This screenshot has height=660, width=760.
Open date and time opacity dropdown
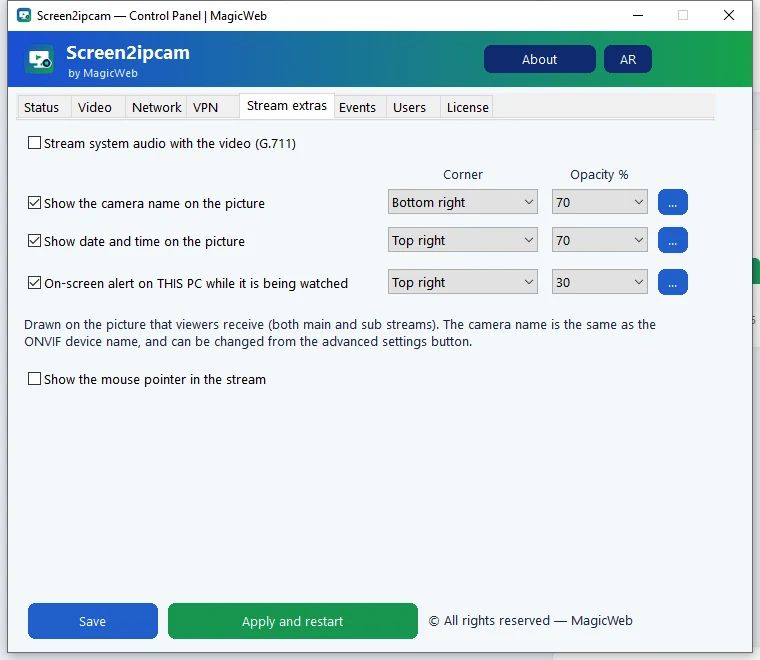600,240
